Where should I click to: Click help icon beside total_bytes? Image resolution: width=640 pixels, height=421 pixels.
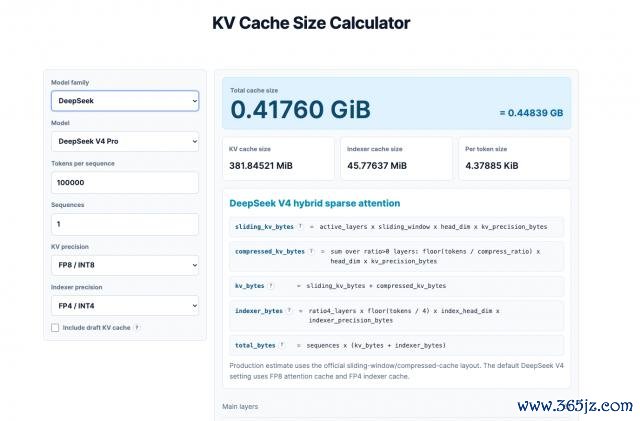282,345
